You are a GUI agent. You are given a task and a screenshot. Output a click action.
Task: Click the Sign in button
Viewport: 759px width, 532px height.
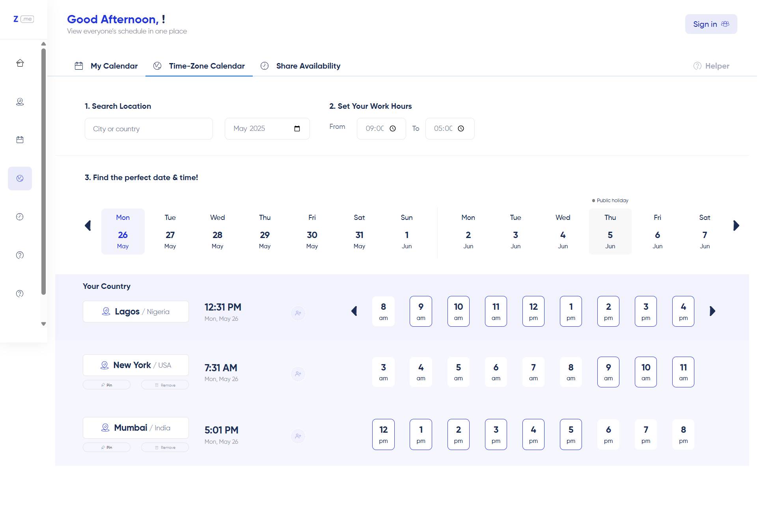click(x=711, y=24)
